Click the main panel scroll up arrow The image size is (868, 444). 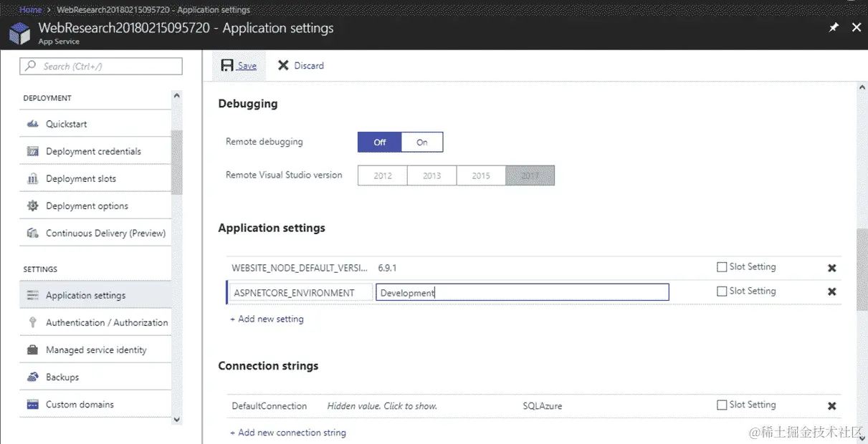(x=862, y=87)
